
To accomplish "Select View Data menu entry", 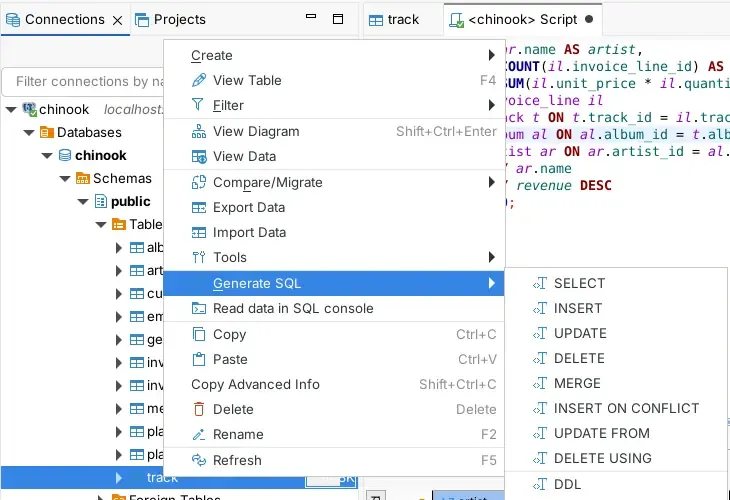I will pos(334,156).
